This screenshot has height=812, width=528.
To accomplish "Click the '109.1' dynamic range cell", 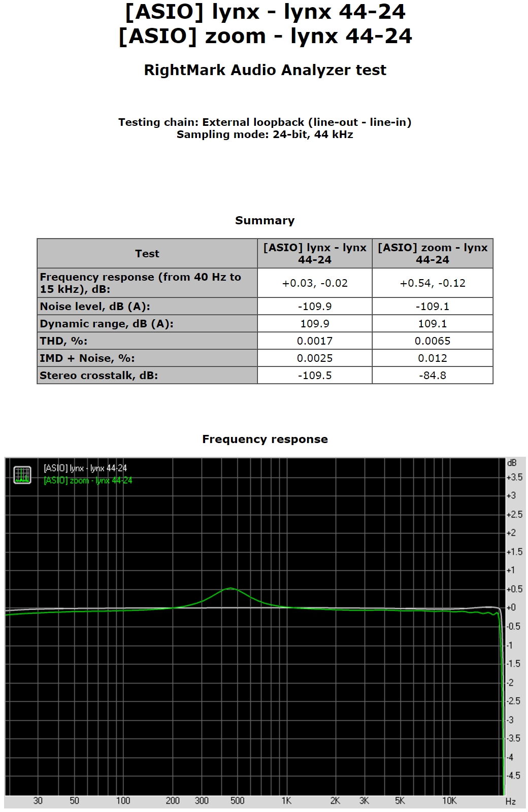I will (x=433, y=323).
